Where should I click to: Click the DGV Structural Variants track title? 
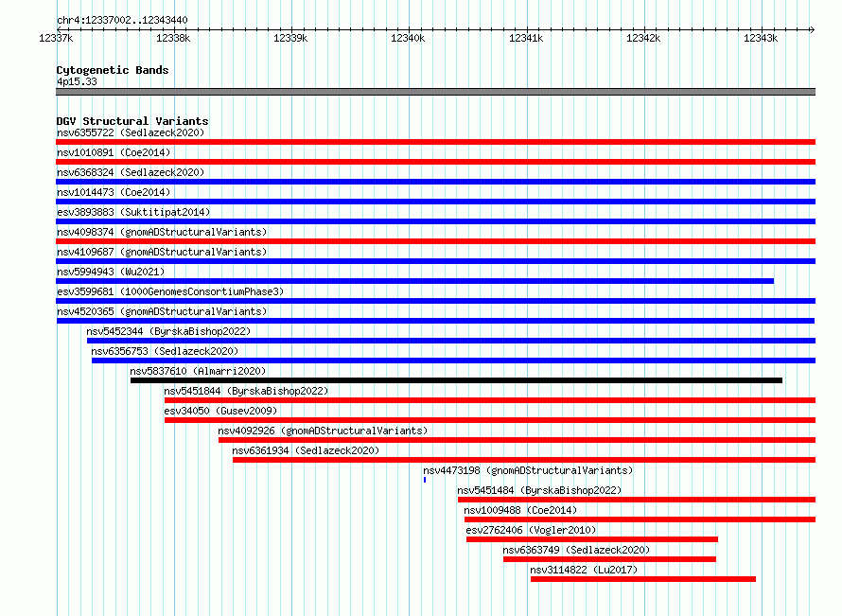[132, 121]
